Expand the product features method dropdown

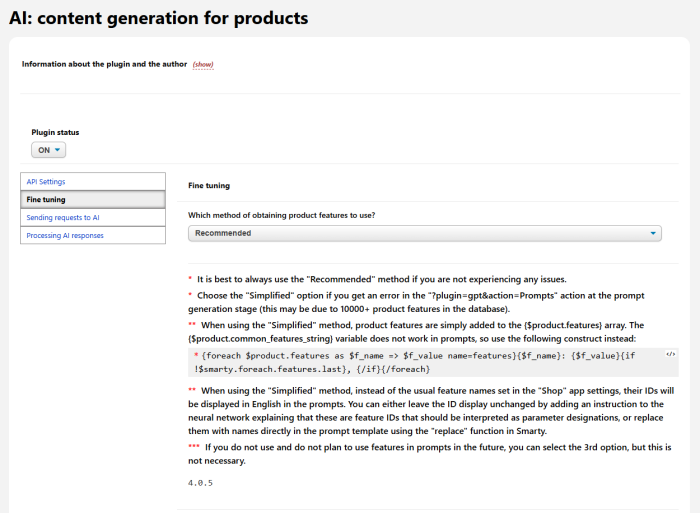click(x=425, y=233)
